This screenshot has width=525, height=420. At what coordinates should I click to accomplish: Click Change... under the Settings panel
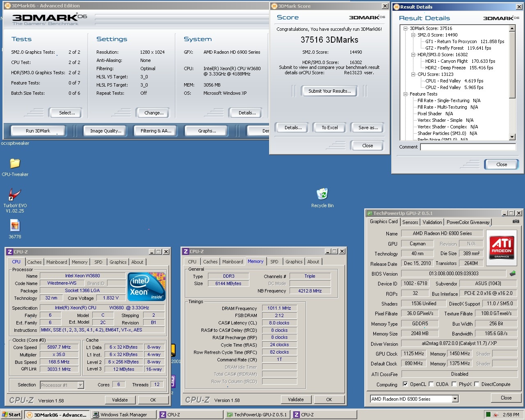(154, 113)
